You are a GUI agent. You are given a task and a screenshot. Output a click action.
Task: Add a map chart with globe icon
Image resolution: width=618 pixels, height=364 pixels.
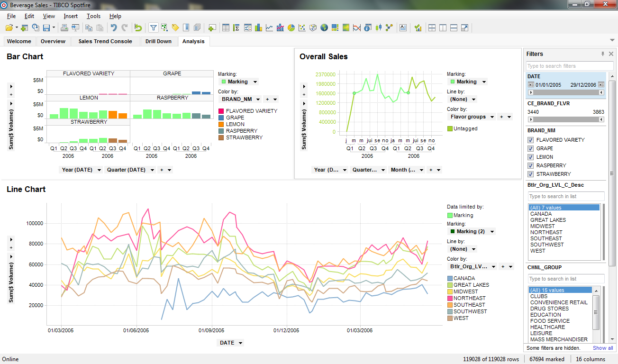324,28
